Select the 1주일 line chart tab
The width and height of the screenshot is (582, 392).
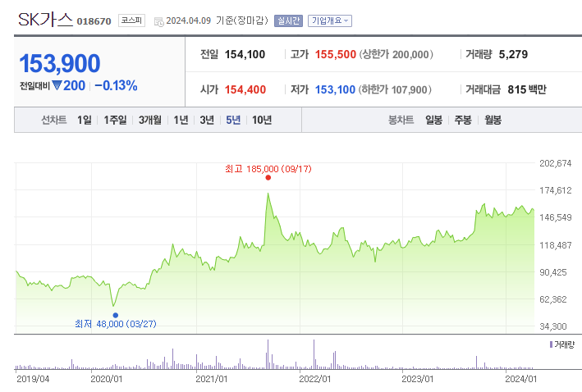(115, 120)
